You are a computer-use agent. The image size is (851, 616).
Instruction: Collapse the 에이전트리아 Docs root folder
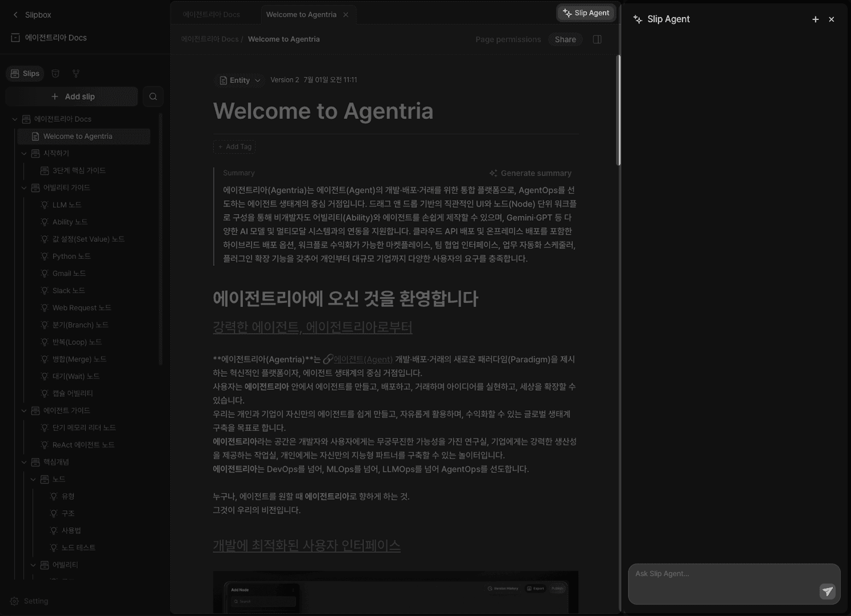(x=15, y=119)
